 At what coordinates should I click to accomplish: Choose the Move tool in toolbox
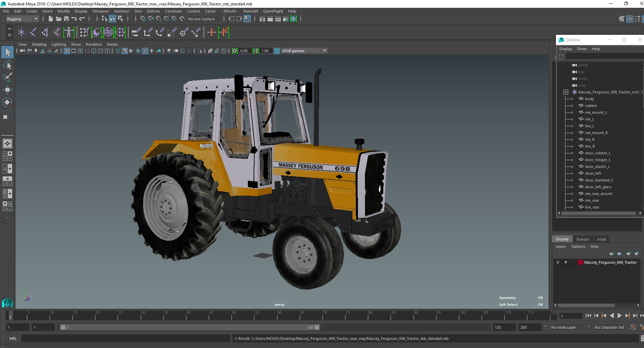coord(7,90)
